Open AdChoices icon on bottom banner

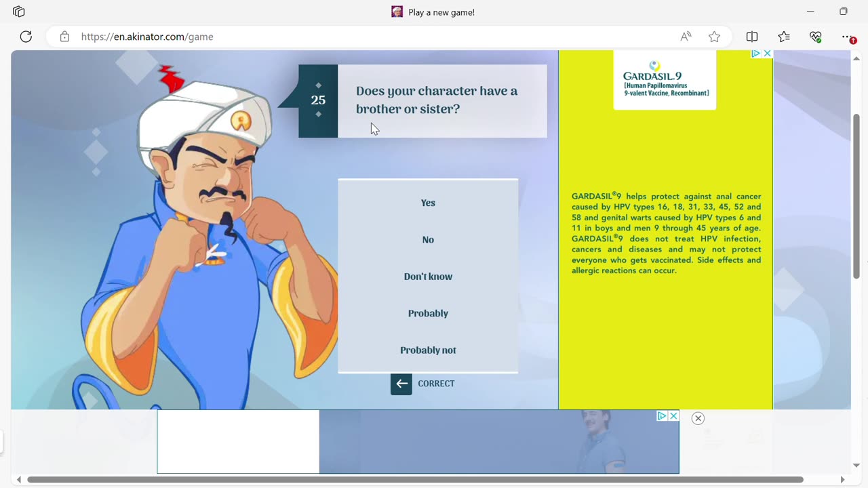(662, 415)
